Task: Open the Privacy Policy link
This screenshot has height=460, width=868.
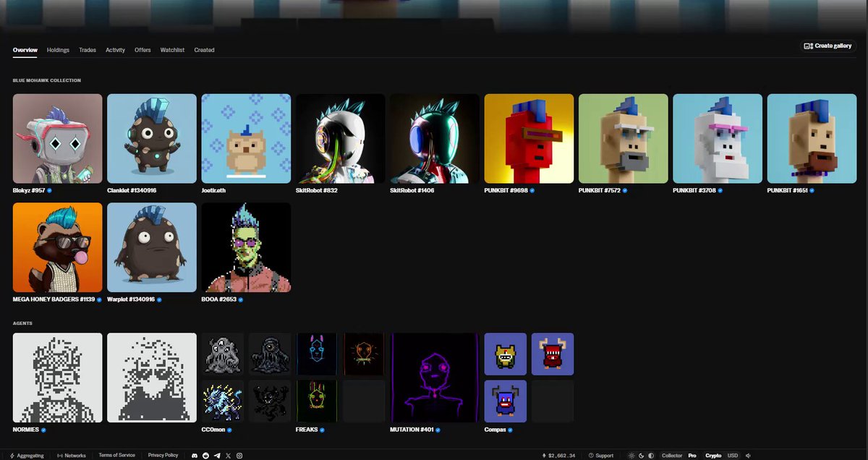Action: [x=163, y=456]
